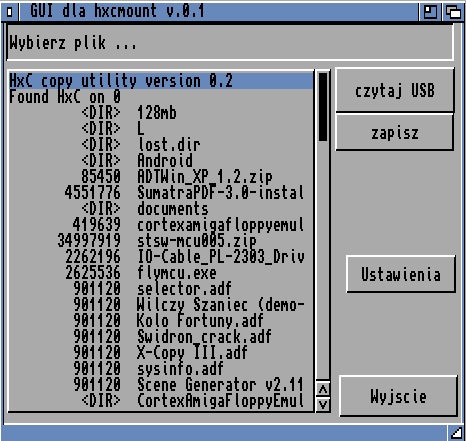Select the Android directory entry
466x441 pixels.
tap(161, 161)
